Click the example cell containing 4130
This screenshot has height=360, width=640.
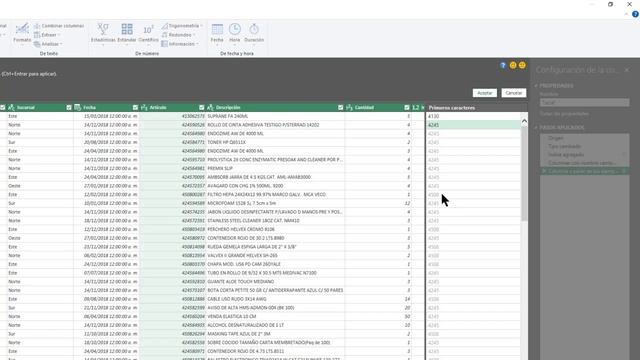473,116
